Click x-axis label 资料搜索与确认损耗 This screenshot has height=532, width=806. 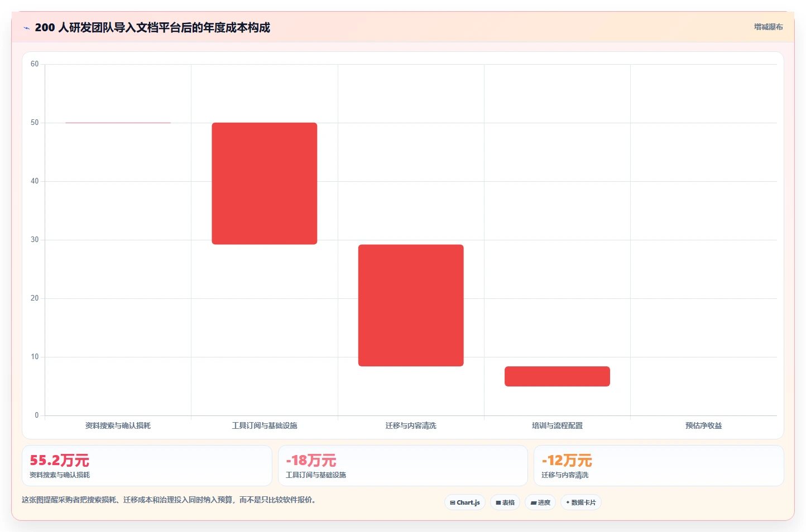(x=118, y=425)
